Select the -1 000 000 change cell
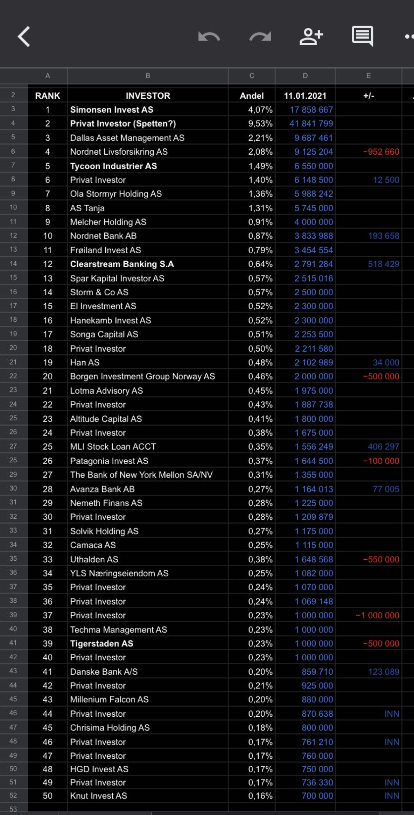414x815 pixels. click(x=369, y=615)
